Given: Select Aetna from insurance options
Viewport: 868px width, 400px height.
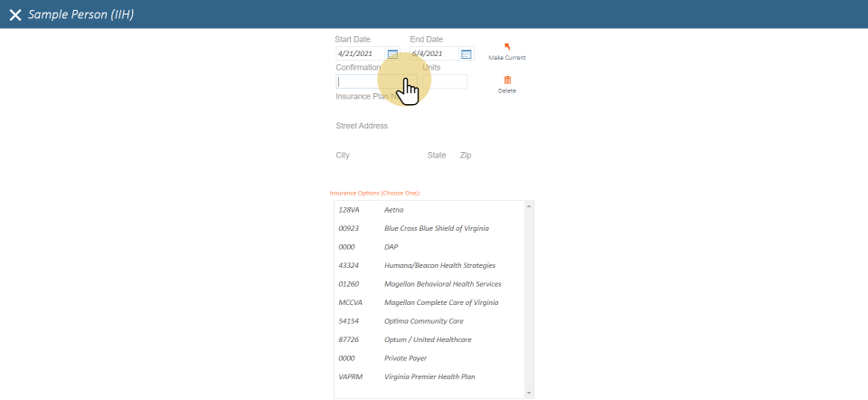Looking at the screenshot, I should click(394, 210).
